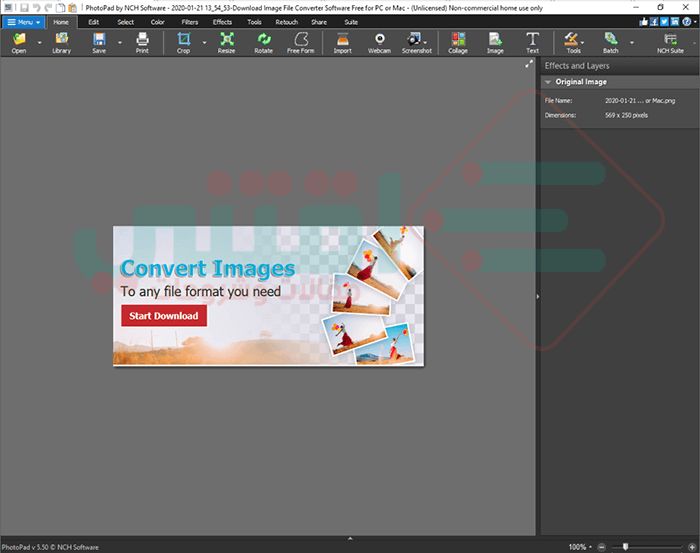
Task: Open an image with the Open tool
Action: pos(19,43)
